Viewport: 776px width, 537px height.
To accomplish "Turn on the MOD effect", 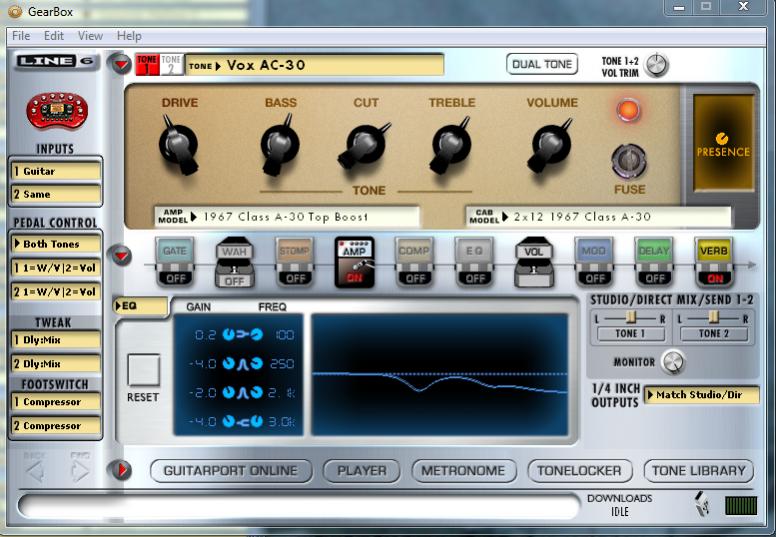I will (x=594, y=262).
